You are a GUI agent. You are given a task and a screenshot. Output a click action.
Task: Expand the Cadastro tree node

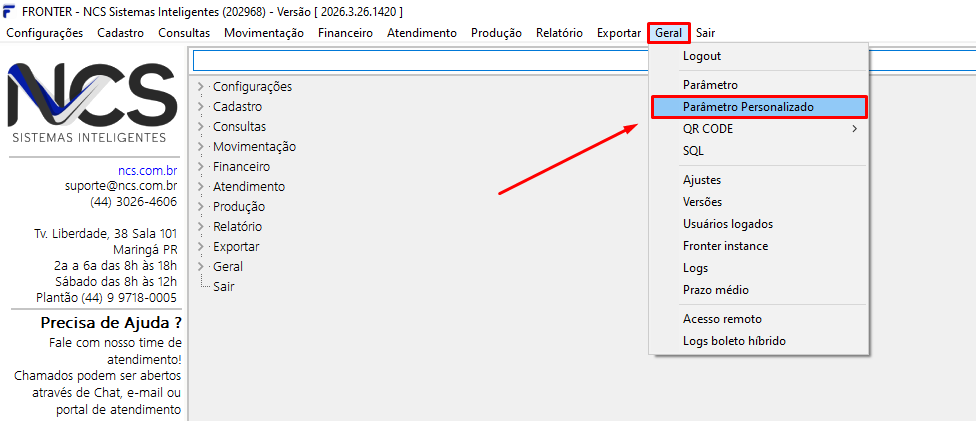(201, 107)
